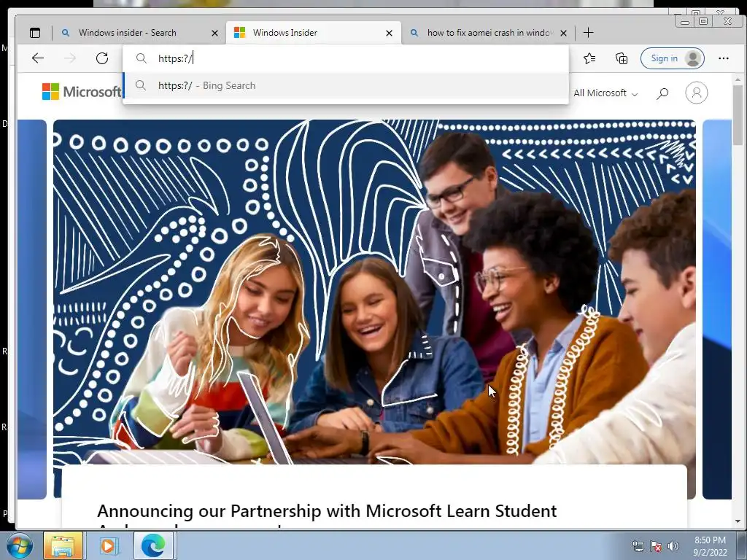The image size is (747, 560).
Task: Choose the https:?/ - Bing Search suggestion
Action: (x=346, y=86)
